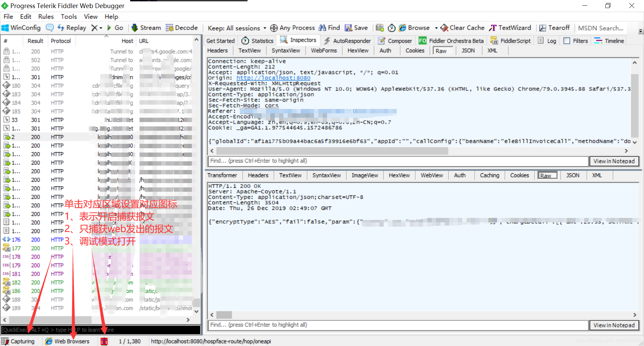Click the Any Process target icon

point(274,28)
